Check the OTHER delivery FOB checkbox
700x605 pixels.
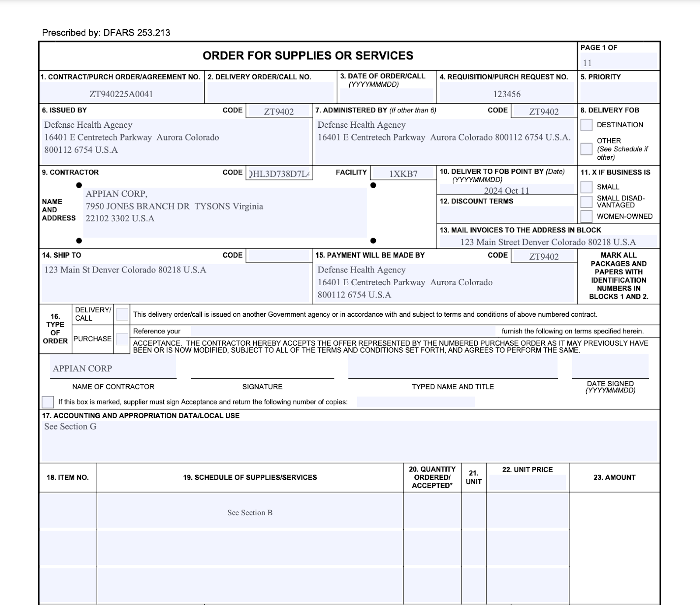[586, 149]
